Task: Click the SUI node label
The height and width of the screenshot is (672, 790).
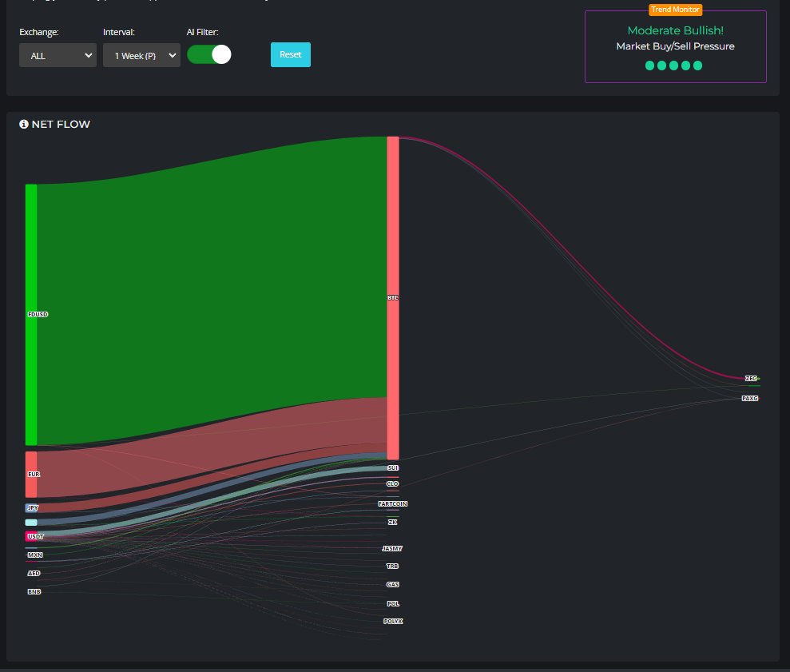Action: (393, 468)
